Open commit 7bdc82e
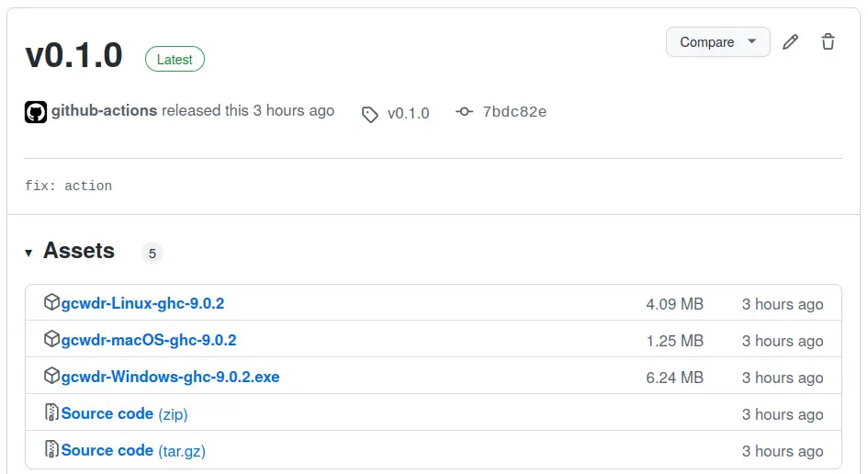 tap(514, 113)
